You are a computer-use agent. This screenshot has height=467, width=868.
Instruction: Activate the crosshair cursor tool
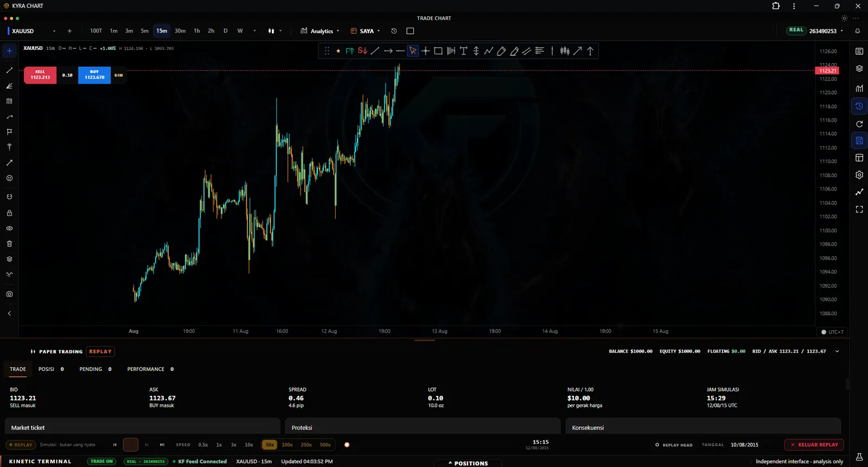[x=426, y=51]
